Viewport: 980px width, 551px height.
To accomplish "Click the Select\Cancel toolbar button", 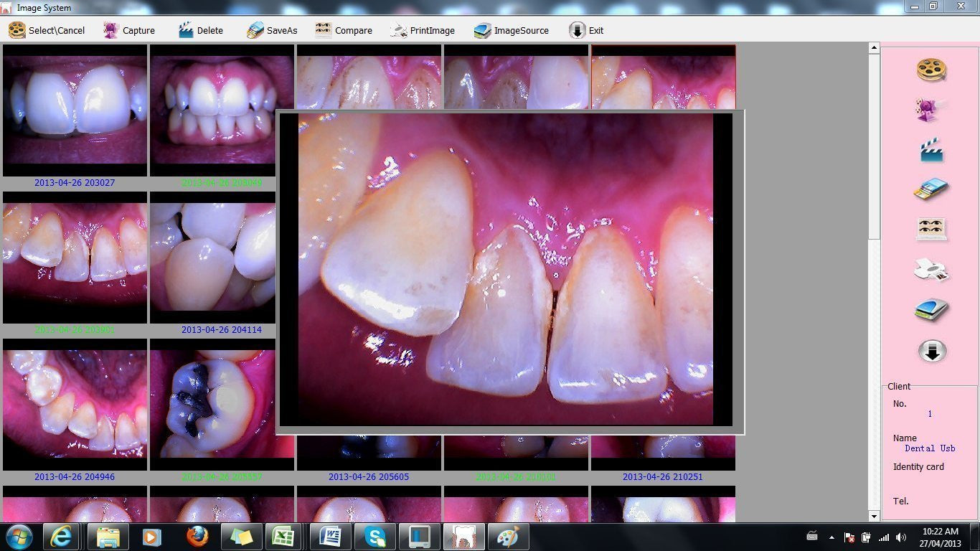I will 47,30.
